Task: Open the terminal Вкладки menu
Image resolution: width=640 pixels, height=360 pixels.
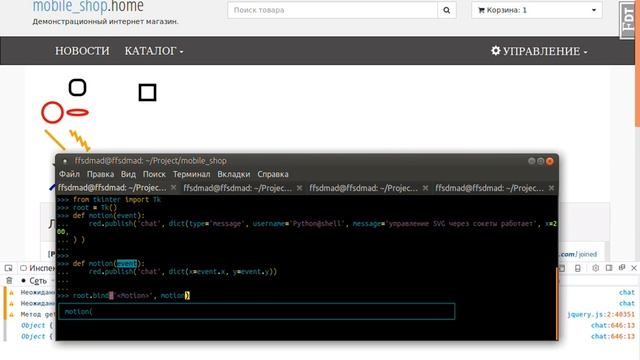Action: pyautogui.click(x=233, y=174)
